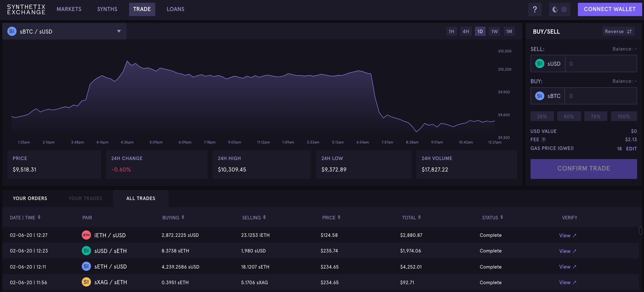644x292 pixels.
Task: Open external link arrow for 11:56 trade
Action: click(574, 283)
